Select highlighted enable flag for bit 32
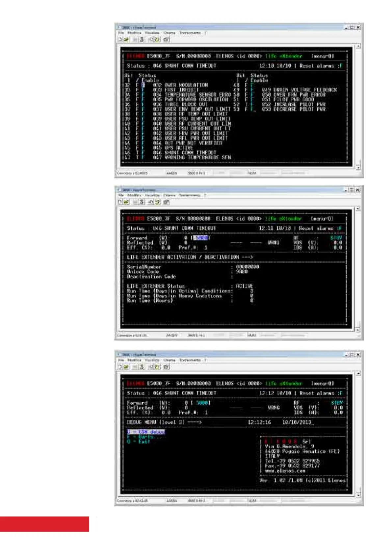 click(x=143, y=85)
